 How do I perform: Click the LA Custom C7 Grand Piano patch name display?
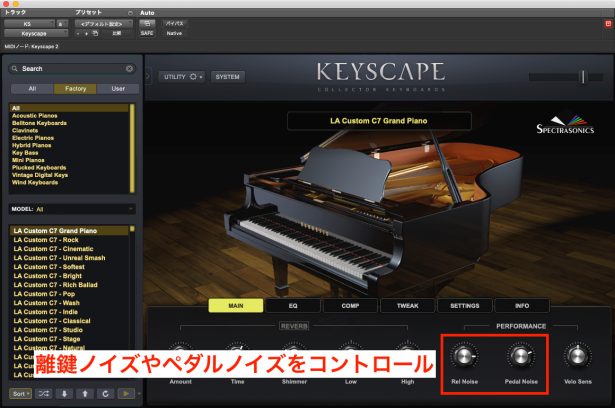(379, 121)
